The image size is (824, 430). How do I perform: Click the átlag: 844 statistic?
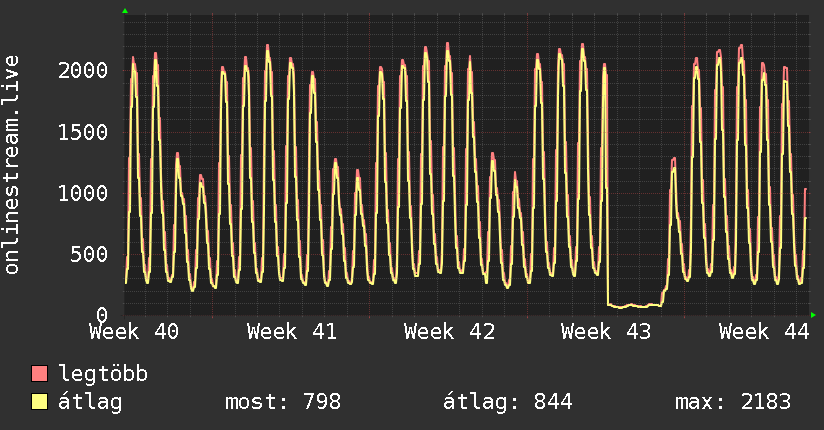pos(508,402)
